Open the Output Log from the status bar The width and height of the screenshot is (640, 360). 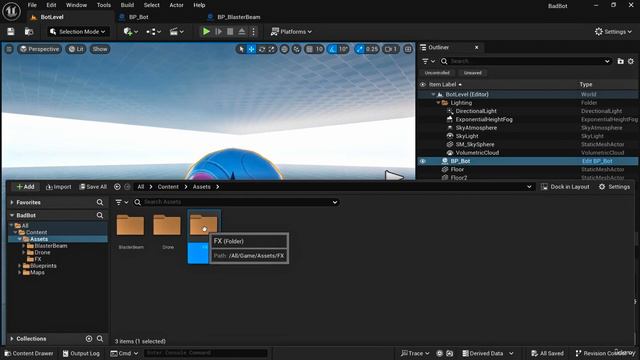point(81,353)
